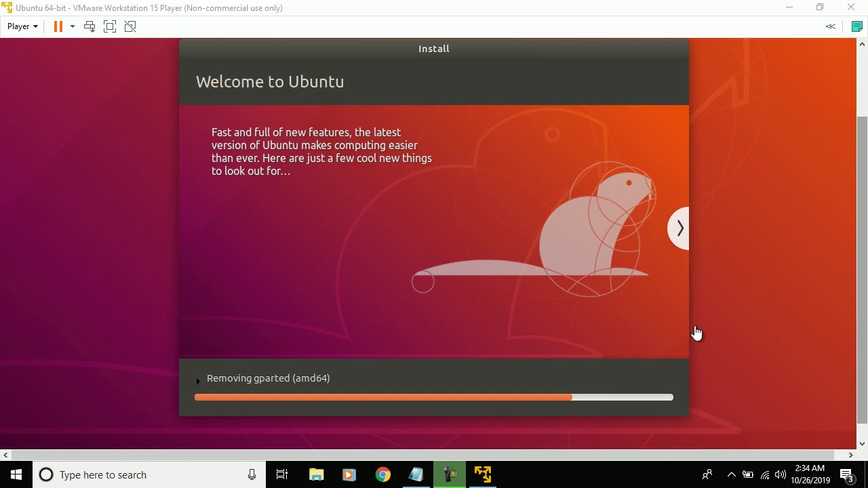Image resolution: width=868 pixels, height=488 pixels.
Task: Open the Player menu in VMware
Action: click(x=22, y=26)
